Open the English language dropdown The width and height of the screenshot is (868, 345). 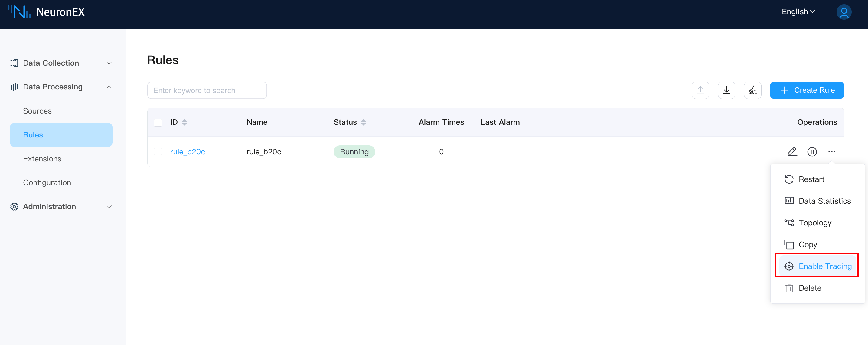pyautogui.click(x=798, y=12)
